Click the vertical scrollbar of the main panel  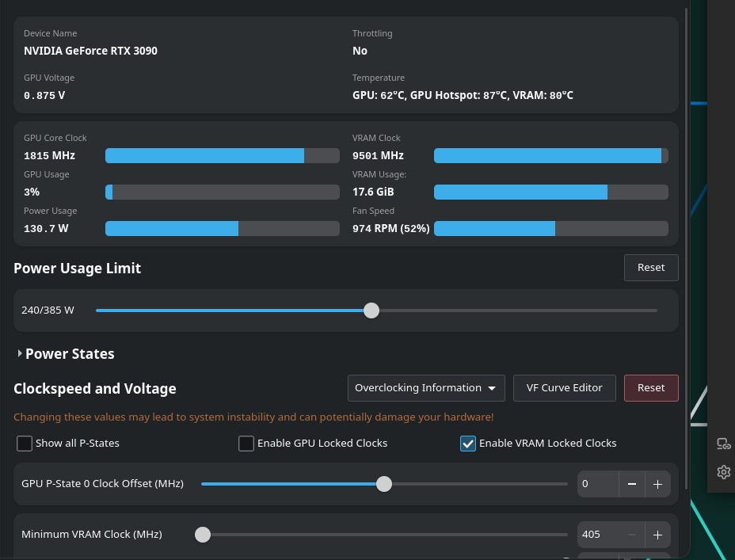(x=687, y=249)
